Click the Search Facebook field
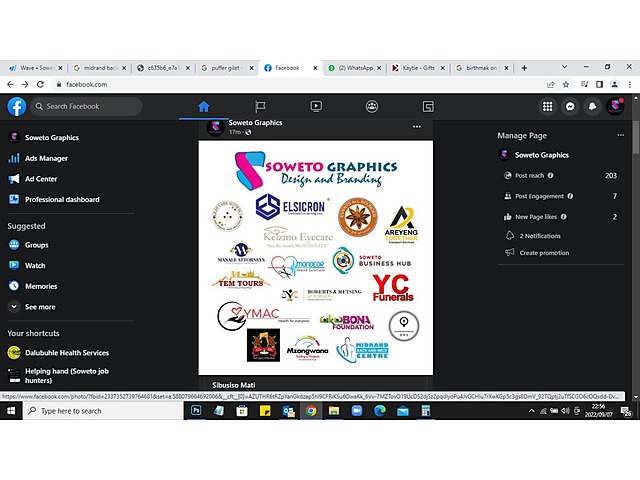Screen dimensions: 640x480 pyautogui.click(x=86, y=106)
